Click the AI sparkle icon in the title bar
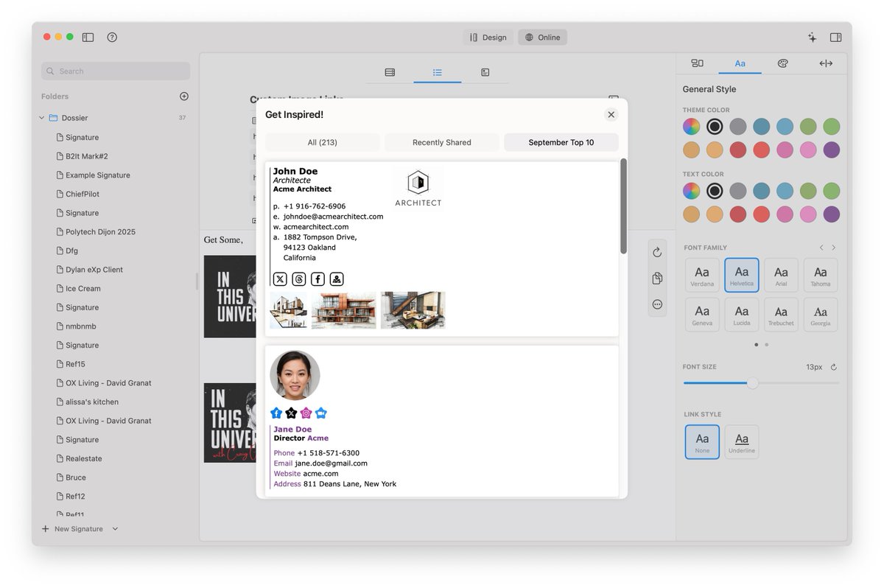Screen dimensions: 884x588 (812, 37)
